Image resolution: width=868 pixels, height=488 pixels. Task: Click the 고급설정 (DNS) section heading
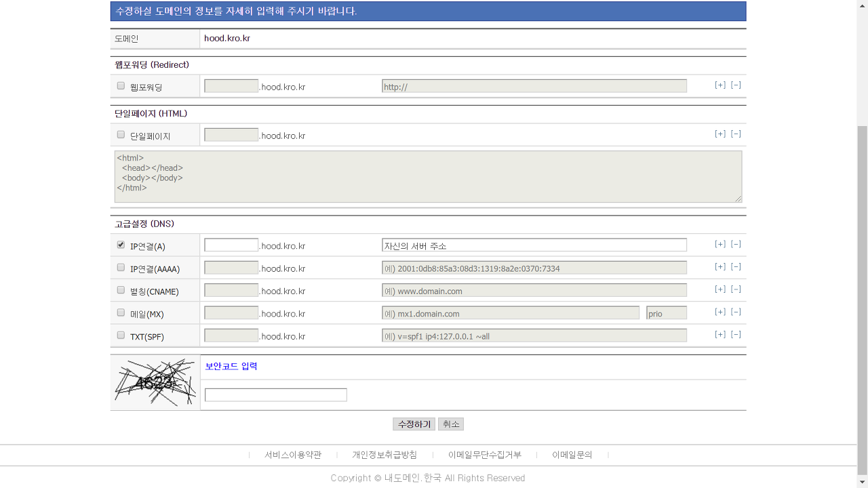coord(144,224)
